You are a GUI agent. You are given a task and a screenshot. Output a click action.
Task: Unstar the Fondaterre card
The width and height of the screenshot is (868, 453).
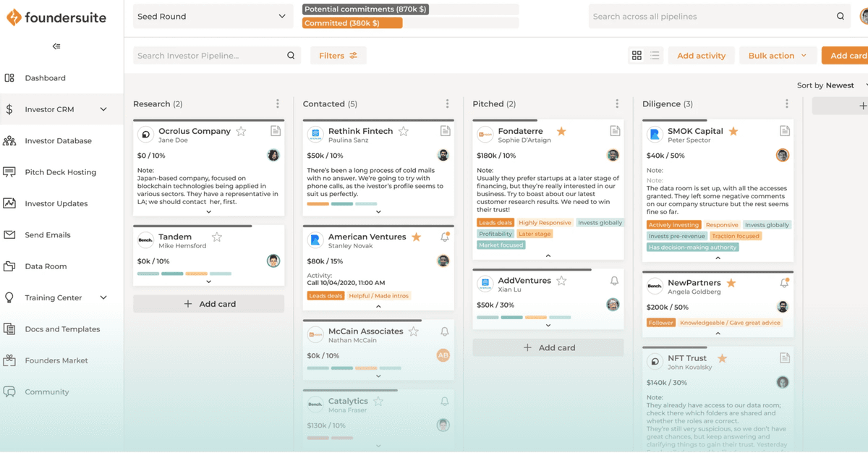[561, 132]
